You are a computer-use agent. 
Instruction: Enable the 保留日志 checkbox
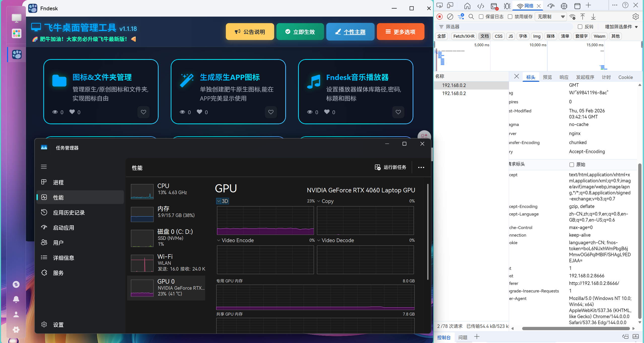pos(481,17)
